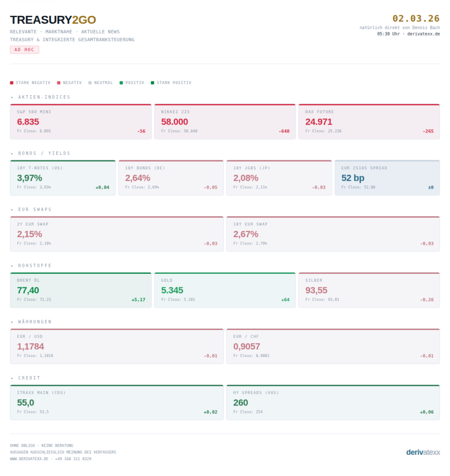This screenshot has width=450, height=476.
Task: Click the Stark Negativ red legend swatch
Action: pos(12,83)
